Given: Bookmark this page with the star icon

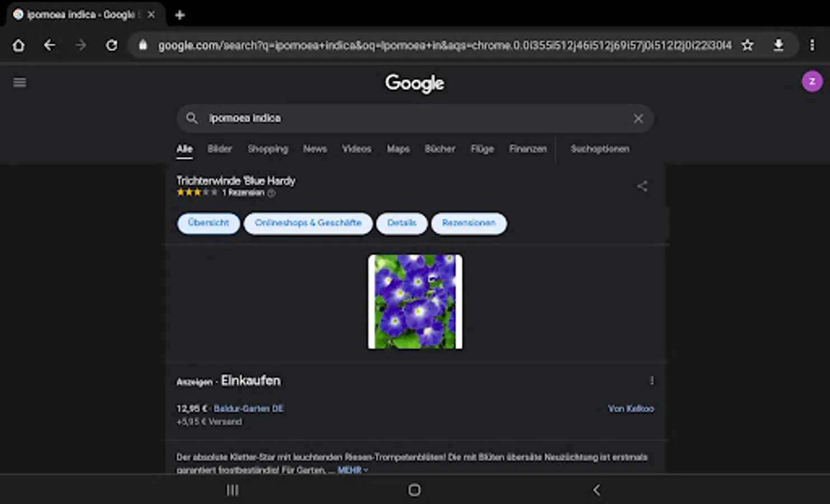Looking at the screenshot, I should coord(747,45).
